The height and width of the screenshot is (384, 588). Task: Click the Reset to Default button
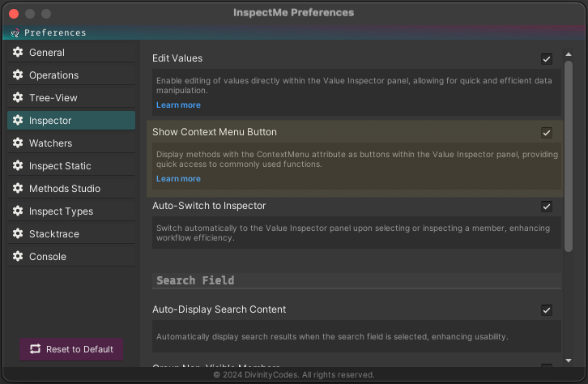(x=71, y=349)
